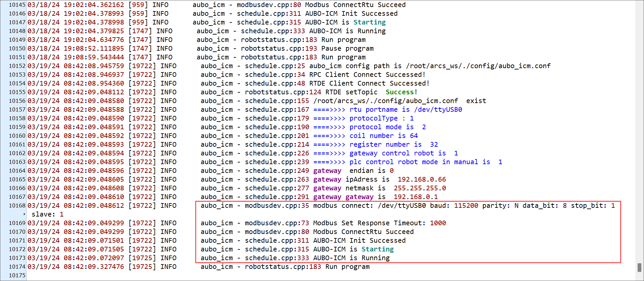Click gateway ipAdress value 192.168.0.66

click(422, 179)
